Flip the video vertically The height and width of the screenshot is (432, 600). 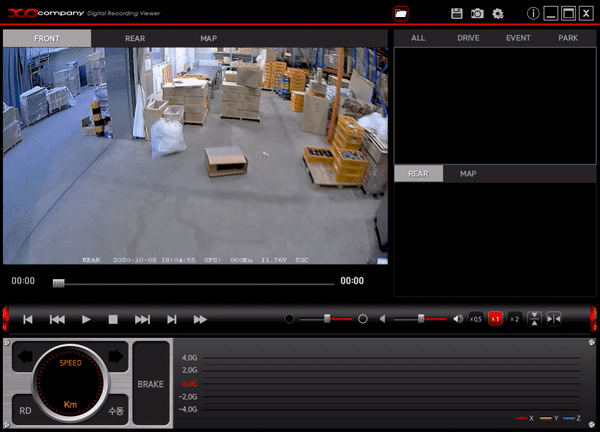pyautogui.click(x=534, y=319)
